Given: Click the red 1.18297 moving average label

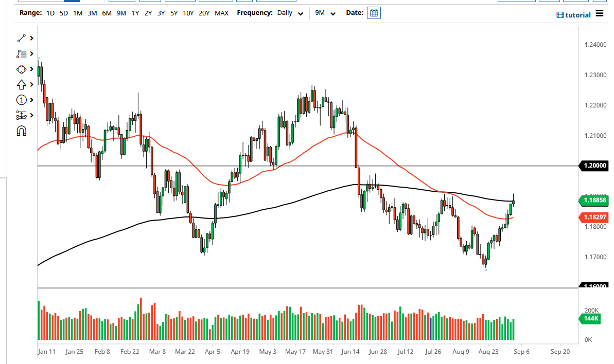Looking at the screenshot, I should [593, 217].
